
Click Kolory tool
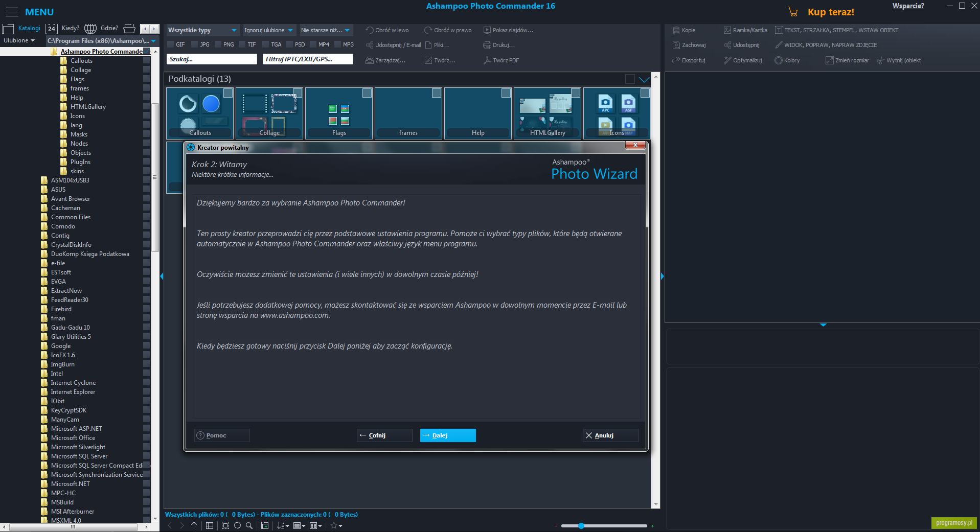tap(787, 60)
